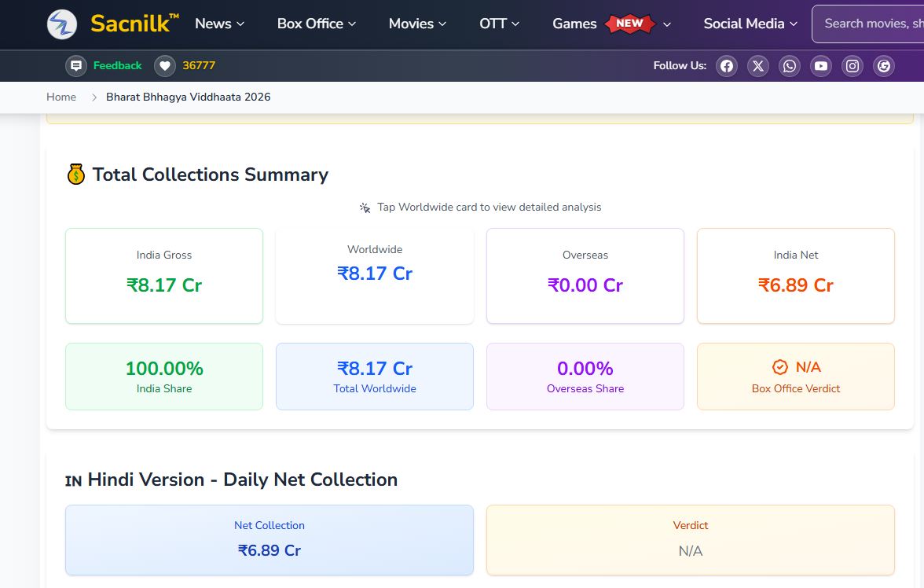
Task: Open the X (Twitter) follow icon
Action: [758, 65]
